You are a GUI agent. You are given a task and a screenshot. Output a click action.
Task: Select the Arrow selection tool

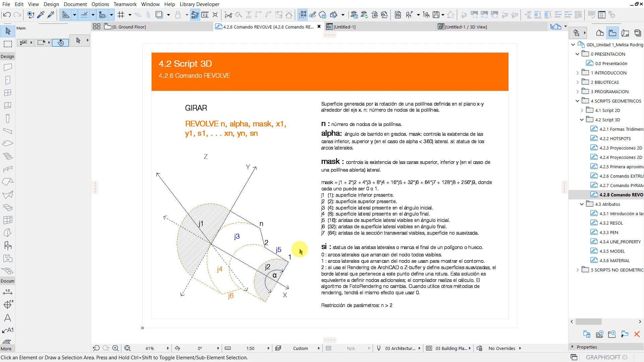8,31
